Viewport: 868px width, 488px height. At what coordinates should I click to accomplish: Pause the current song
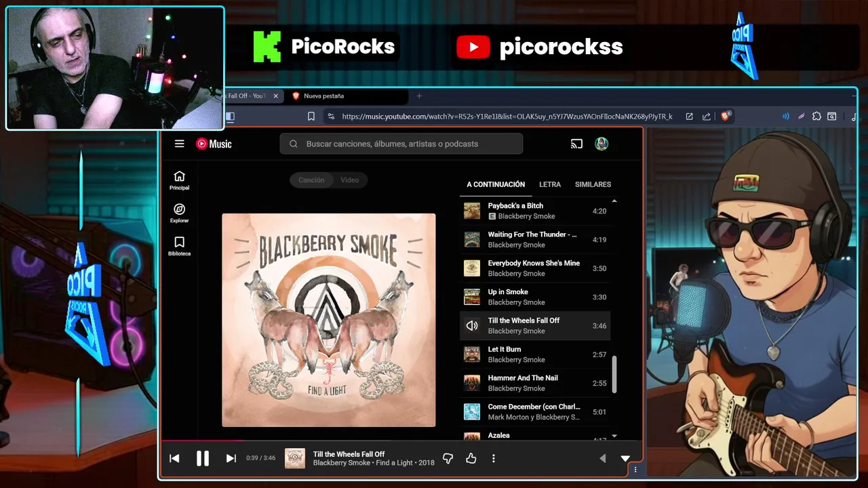[x=202, y=458]
